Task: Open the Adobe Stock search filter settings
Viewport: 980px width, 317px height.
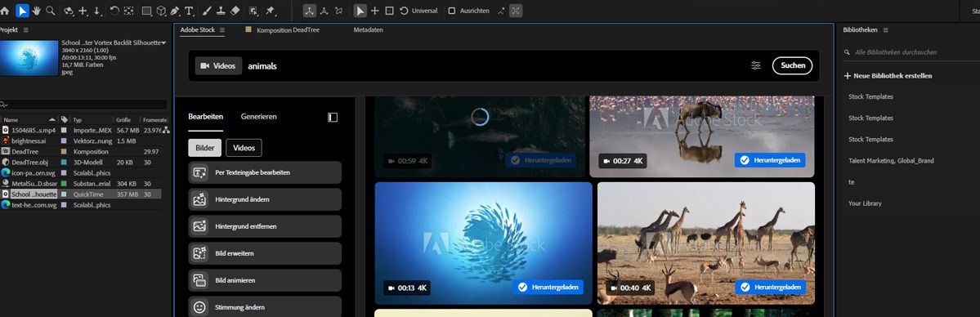Action: pos(756,65)
